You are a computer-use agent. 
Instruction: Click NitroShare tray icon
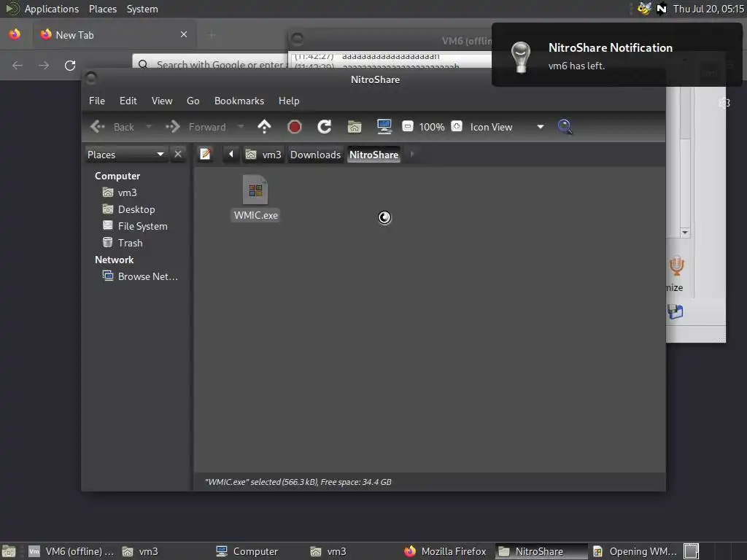tap(661, 9)
